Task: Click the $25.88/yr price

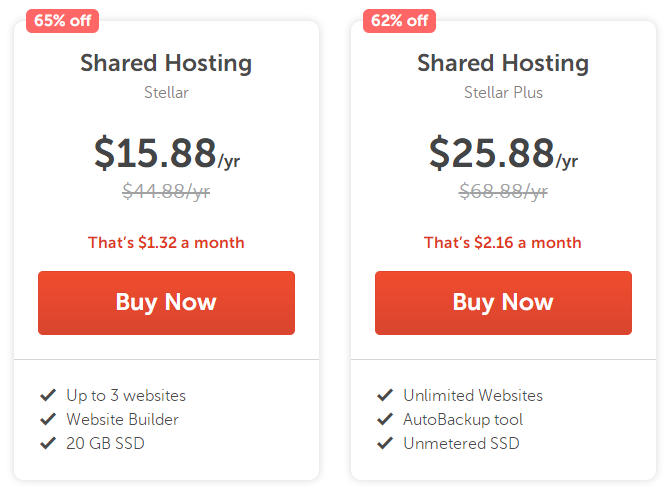Action: [x=503, y=152]
